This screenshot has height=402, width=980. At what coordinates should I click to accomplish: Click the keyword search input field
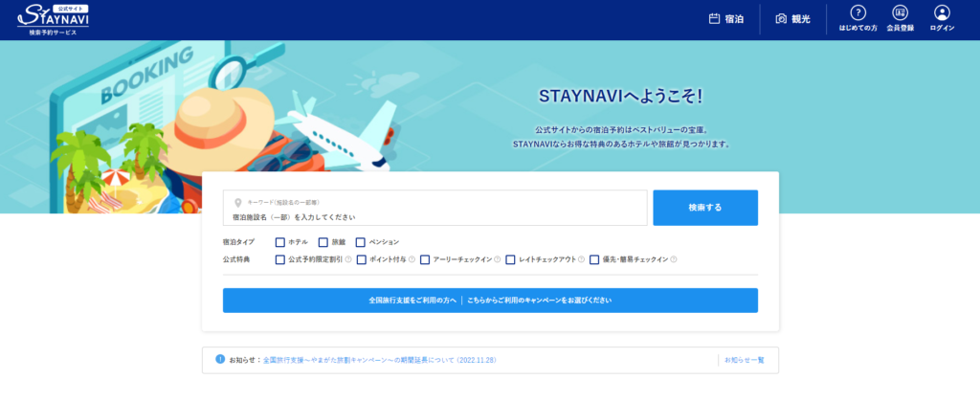tap(435, 208)
